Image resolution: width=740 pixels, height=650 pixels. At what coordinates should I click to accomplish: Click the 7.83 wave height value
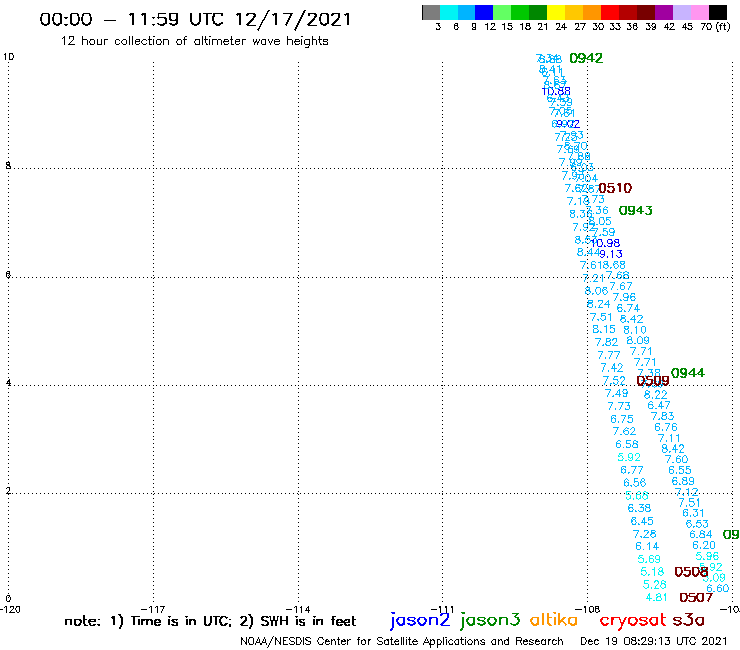tap(663, 416)
